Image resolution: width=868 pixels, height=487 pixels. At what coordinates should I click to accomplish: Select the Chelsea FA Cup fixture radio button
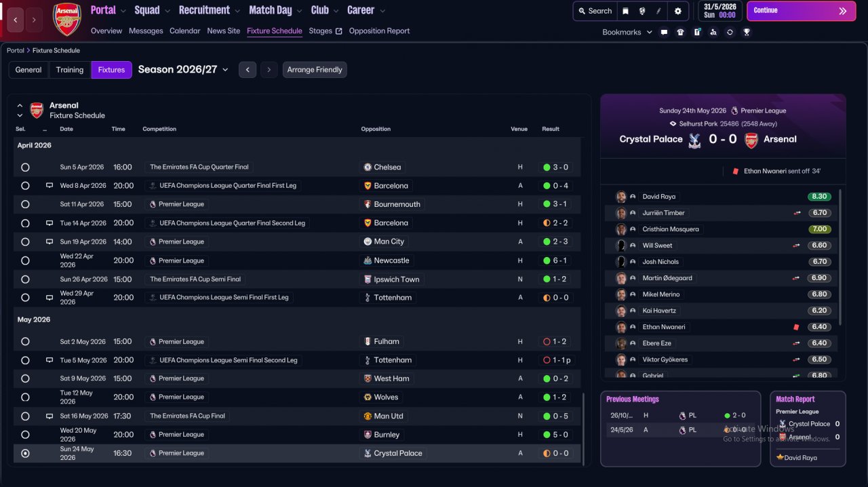point(25,167)
